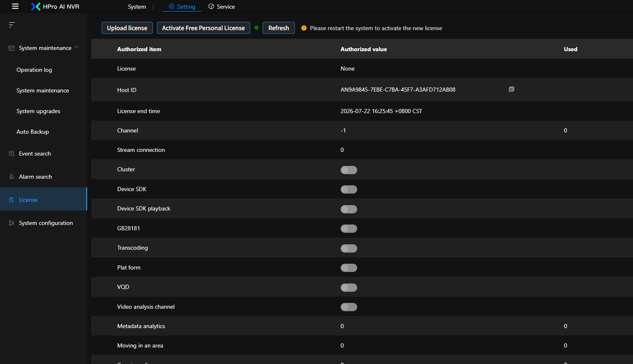Click the Alarm search bell icon
The image size is (633, 364).
coord(12,177)
